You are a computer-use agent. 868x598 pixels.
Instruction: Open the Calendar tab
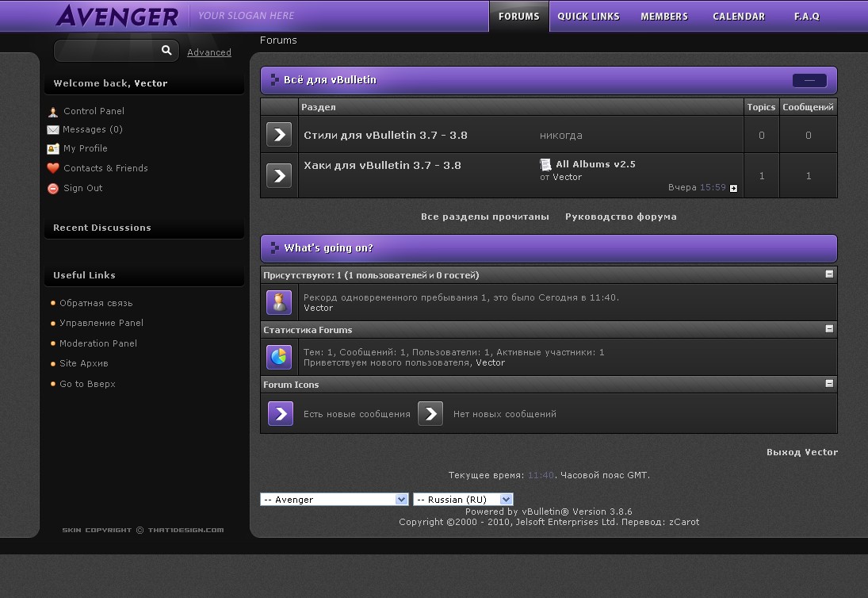(739, 17)
